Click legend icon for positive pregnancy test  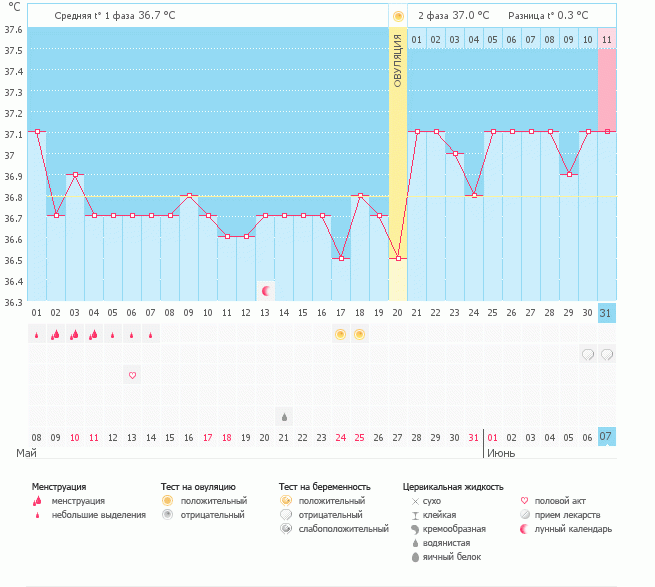[x=286, y=501]
